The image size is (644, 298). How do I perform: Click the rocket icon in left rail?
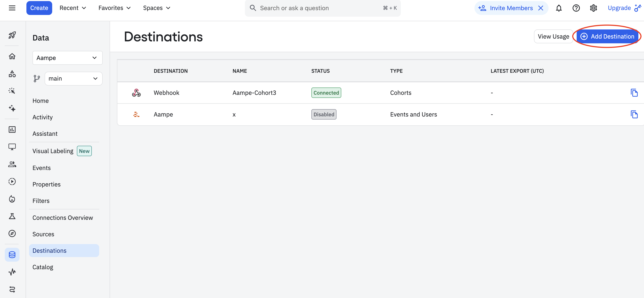[12, 35]
